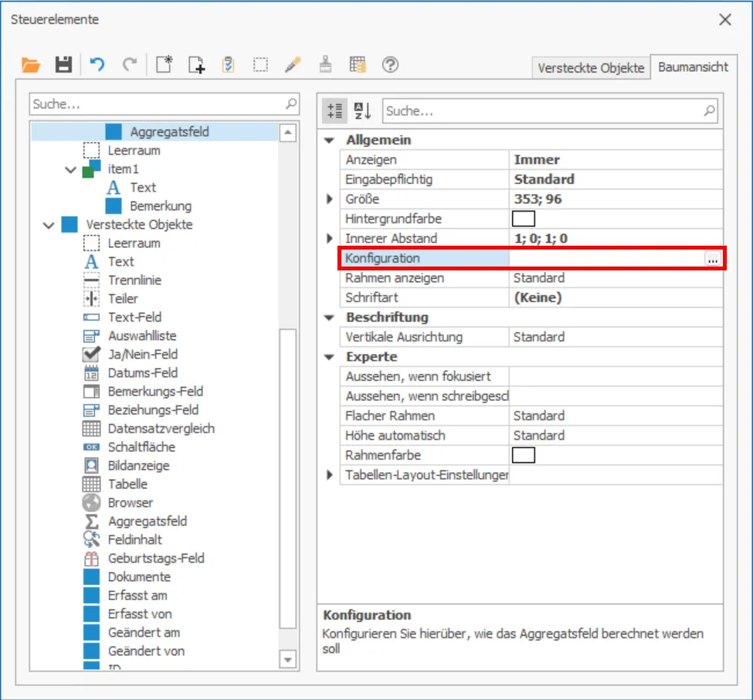The height and width of the screenshot is (700, 753).
Task: Select the Feldinhalt item
Action: [x=123, y=539]
